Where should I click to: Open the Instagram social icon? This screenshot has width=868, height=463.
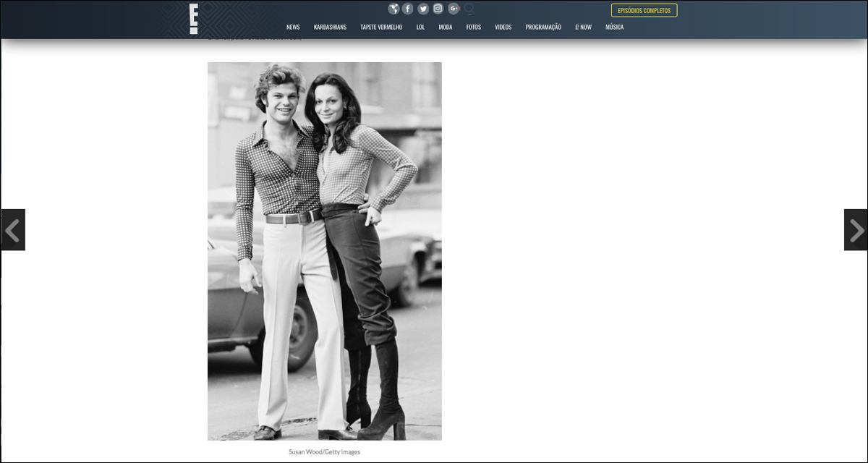[438, 9]
